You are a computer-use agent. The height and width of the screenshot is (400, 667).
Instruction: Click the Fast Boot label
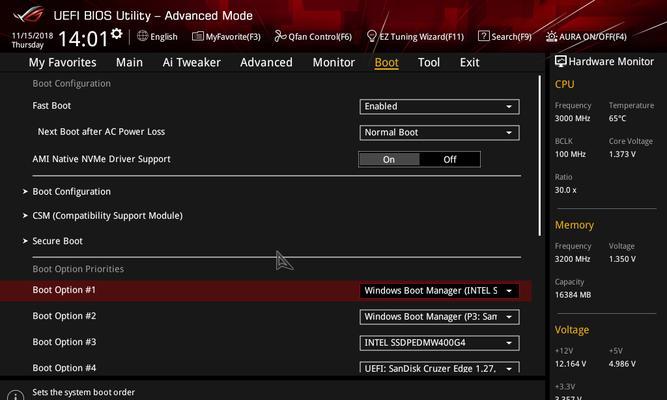click(51, 106)
